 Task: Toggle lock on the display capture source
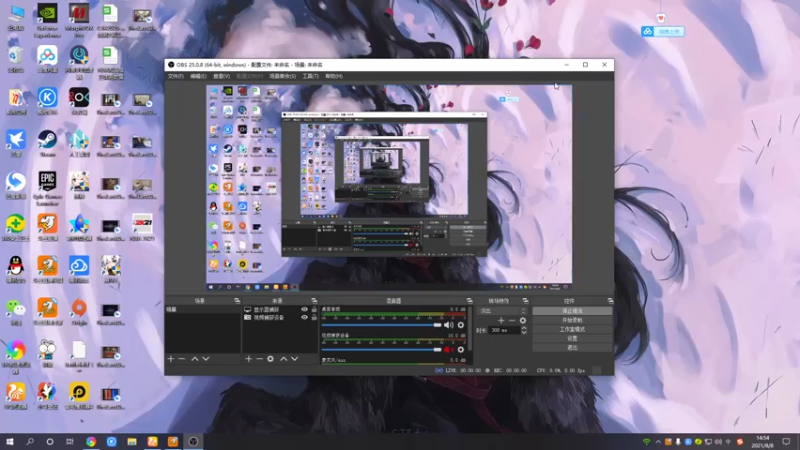point(314,309)
